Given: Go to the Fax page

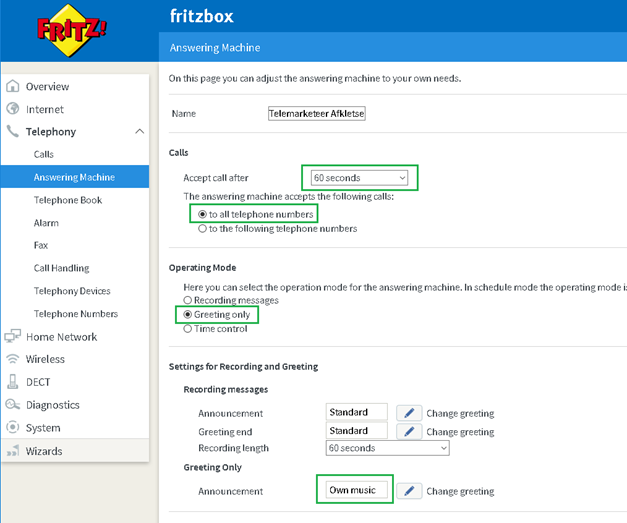Looking at the screenshot, I should [x=41, y=245].
